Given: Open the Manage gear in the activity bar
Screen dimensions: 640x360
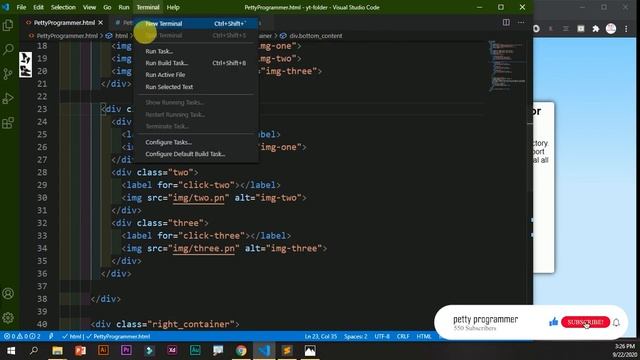Looking at the screenshot, I should point(8,318).
